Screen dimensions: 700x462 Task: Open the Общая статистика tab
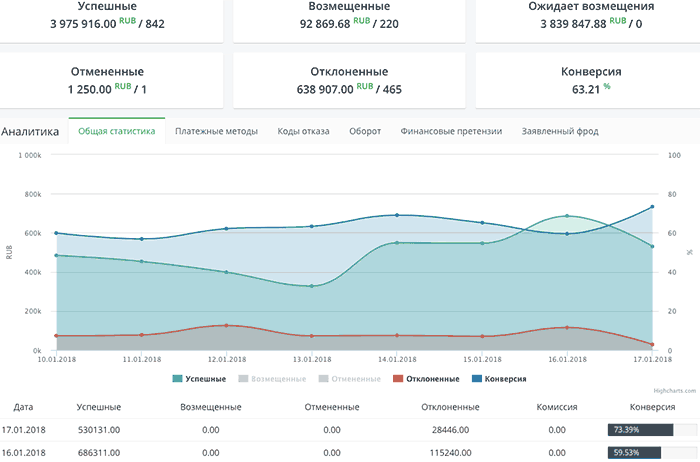tap(117, 131)
